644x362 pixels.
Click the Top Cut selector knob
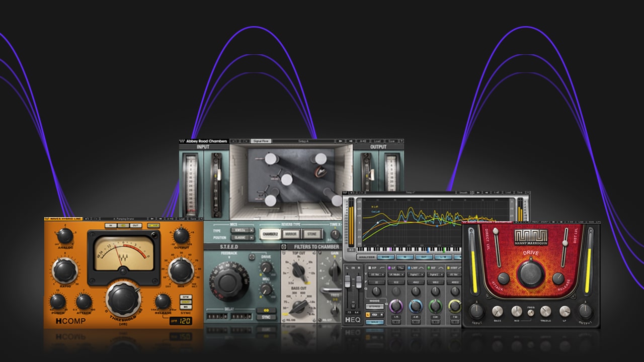[298, 271]
